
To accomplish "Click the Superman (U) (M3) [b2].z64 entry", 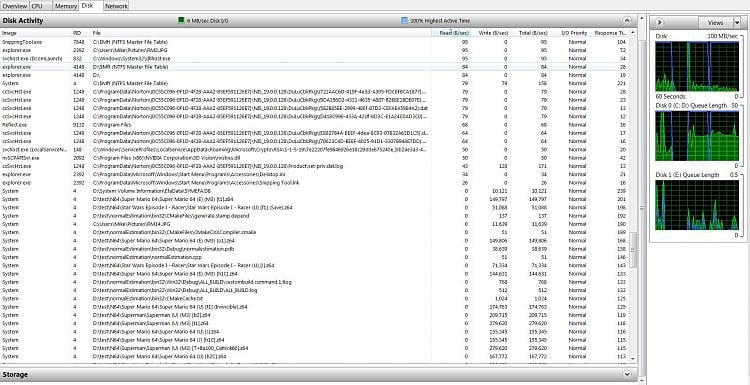I will point(152,315).
